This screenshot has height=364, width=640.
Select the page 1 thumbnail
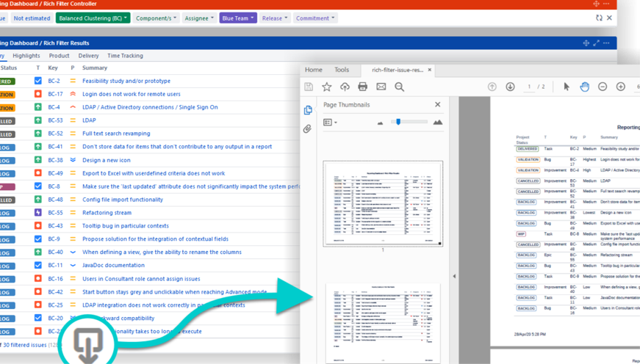click(383, 203)
